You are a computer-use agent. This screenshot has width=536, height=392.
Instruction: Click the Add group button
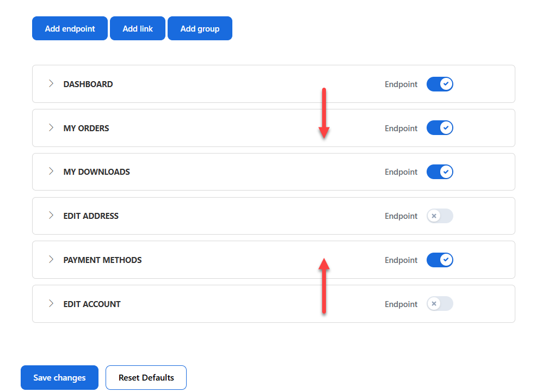[x=200, y=28]
